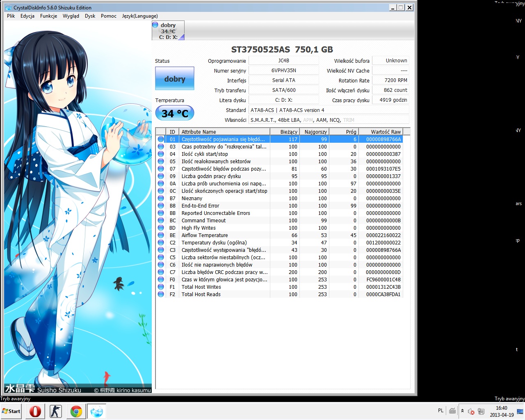525x420 pixels.
Task: Select 'Total Host Writes' row
Action: [279, 287]
